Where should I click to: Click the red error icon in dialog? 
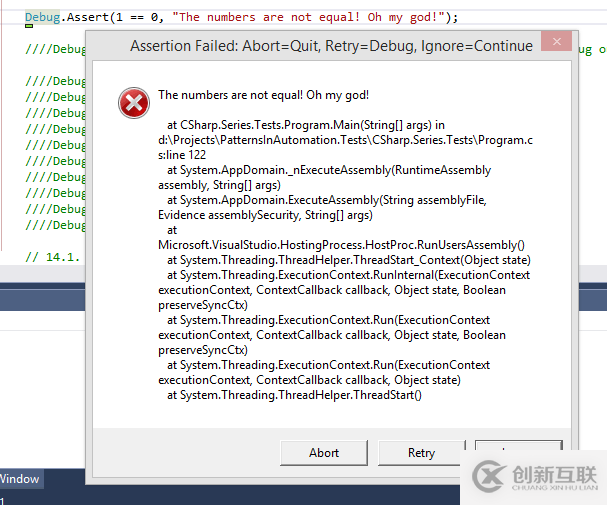(134, 103)
